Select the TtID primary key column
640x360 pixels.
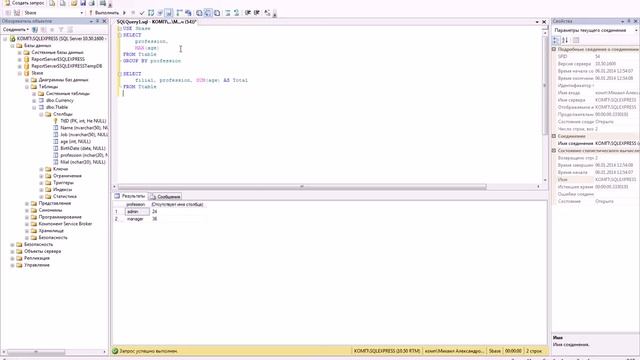coord(83,121)
